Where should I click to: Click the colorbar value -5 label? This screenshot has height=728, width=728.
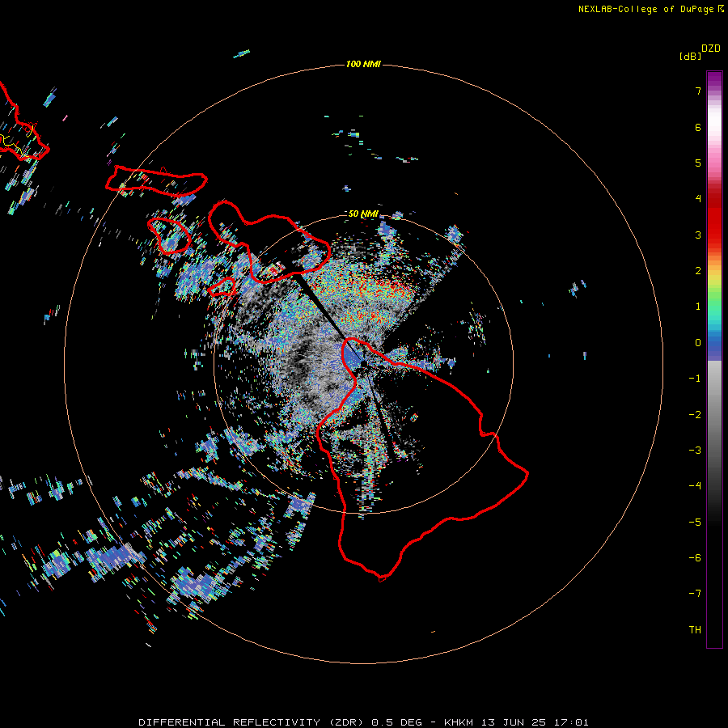click(x=695, y=522)
